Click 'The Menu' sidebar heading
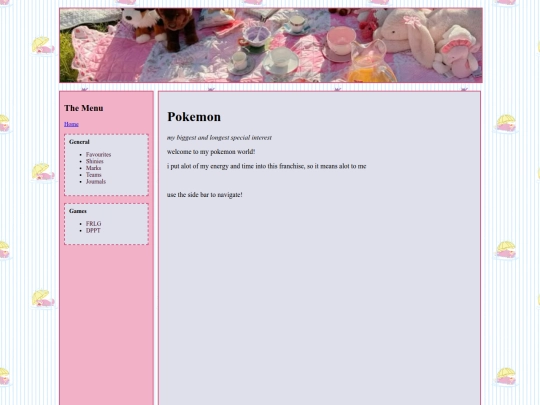This screenshot has width=540, height=405. tap(84, 108)
